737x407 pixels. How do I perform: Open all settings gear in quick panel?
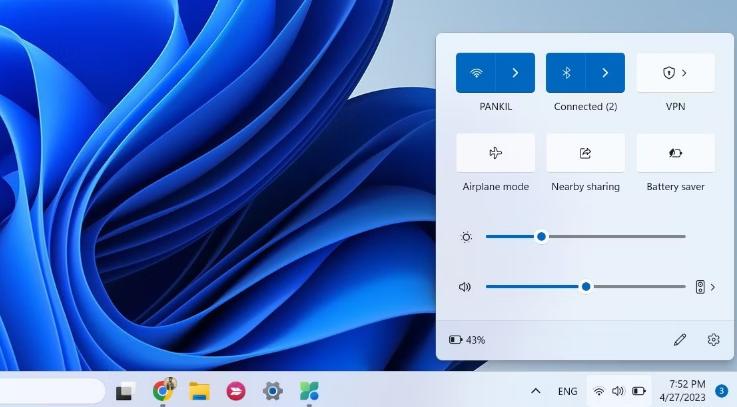point(713,339)
